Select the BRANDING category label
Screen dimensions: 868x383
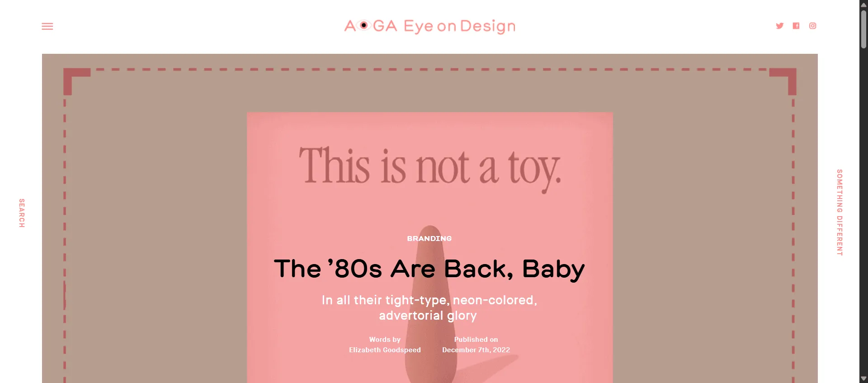pos(429,238)
